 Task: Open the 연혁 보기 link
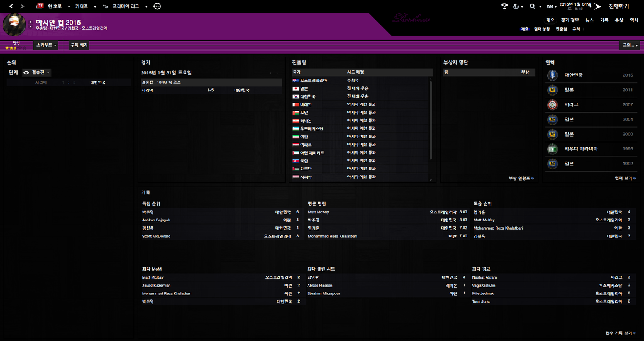[625, 178]
